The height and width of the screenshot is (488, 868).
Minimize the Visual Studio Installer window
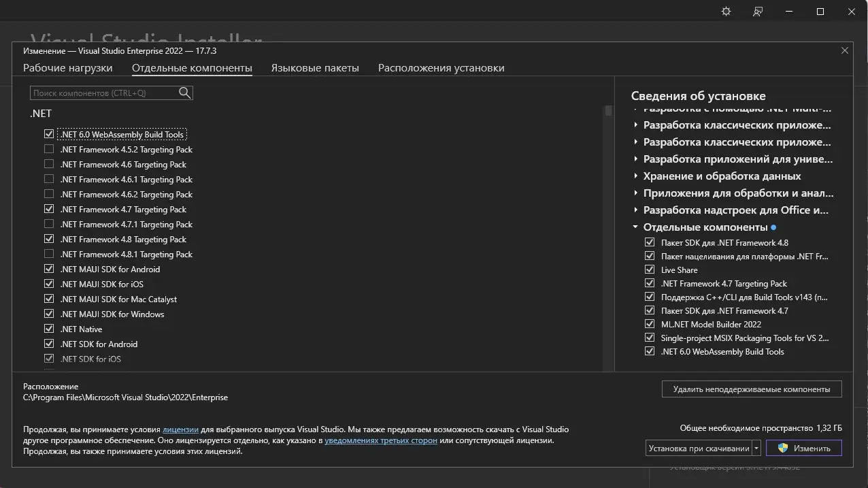point(789,12)
